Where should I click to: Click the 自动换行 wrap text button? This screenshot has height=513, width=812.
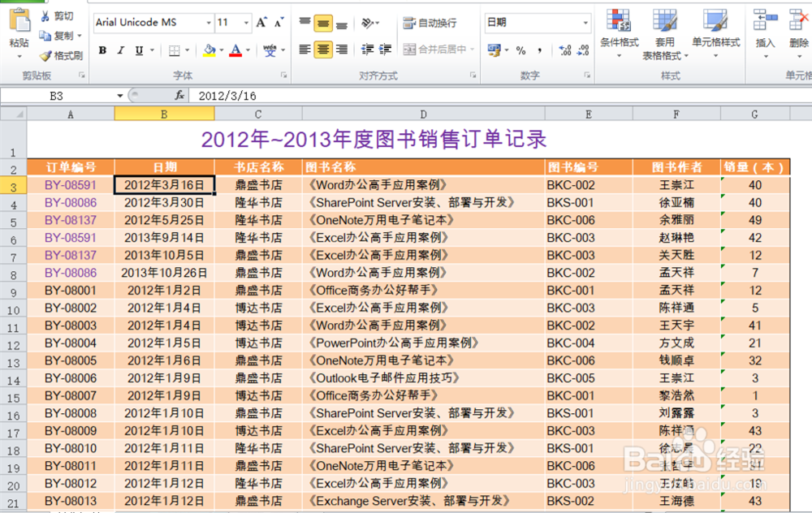click(430, 23)
